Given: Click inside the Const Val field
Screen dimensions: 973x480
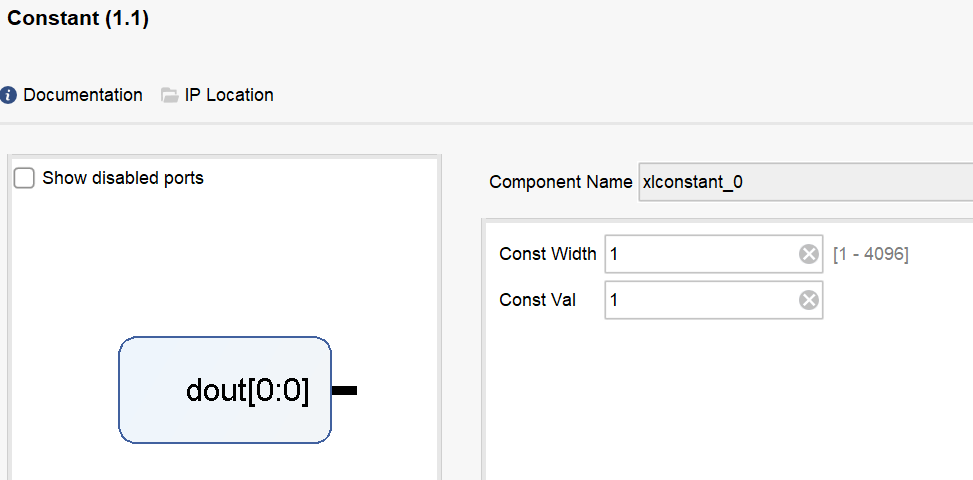Looking at the screenshot, I should click(714, 300).
